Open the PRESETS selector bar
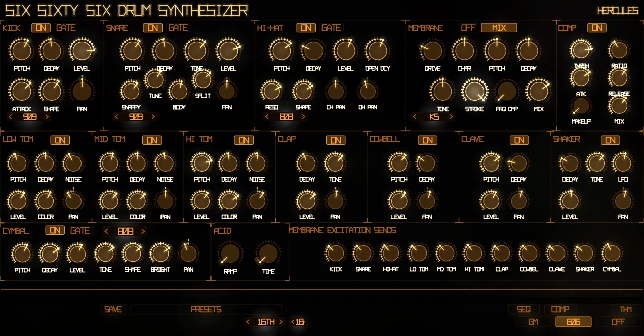The height and width of the screenshot is (336, 644). 206,310
